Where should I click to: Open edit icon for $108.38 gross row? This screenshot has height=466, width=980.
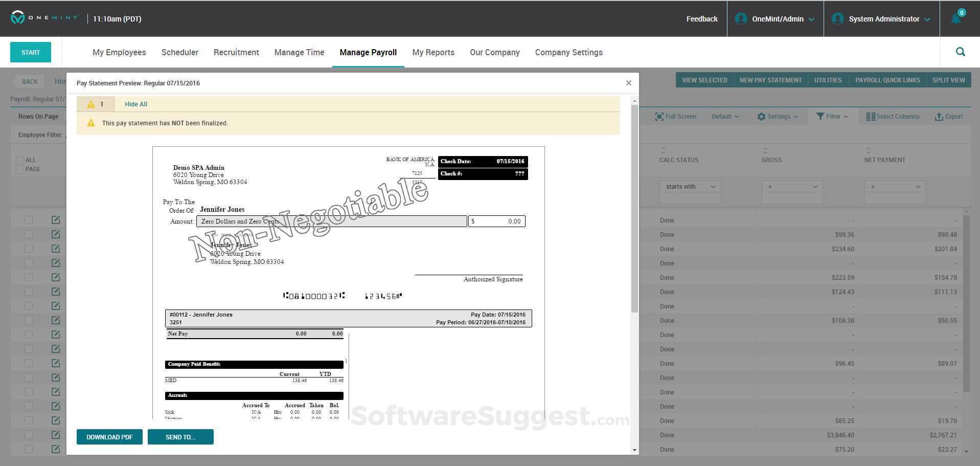[x=56, y=320]
